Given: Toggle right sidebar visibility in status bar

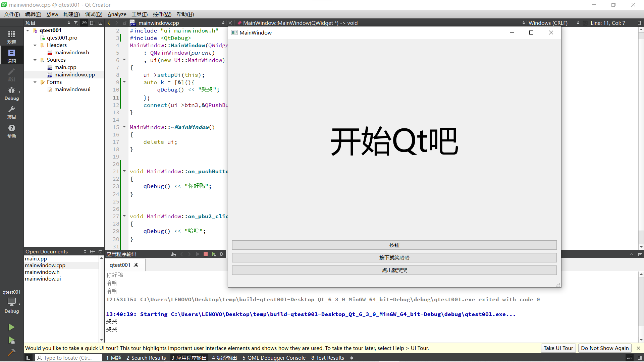Looking at the screenshot, I should [640, 358].
